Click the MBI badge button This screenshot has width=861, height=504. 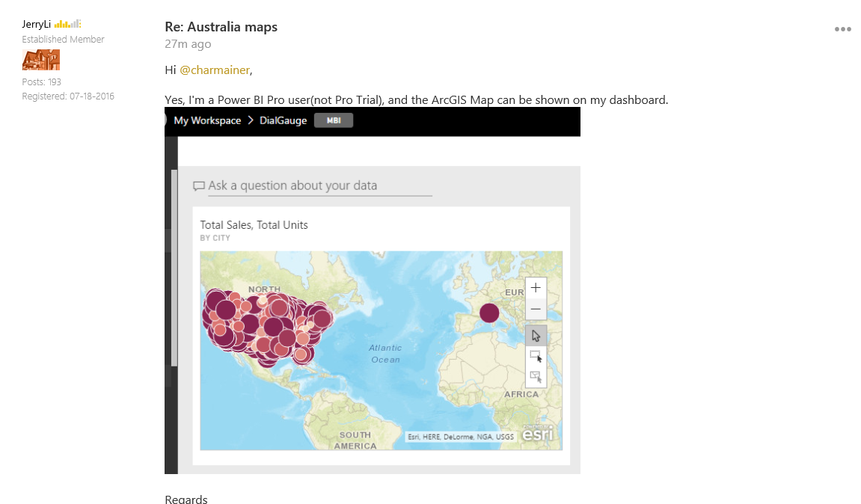click(x=334, y=120)
